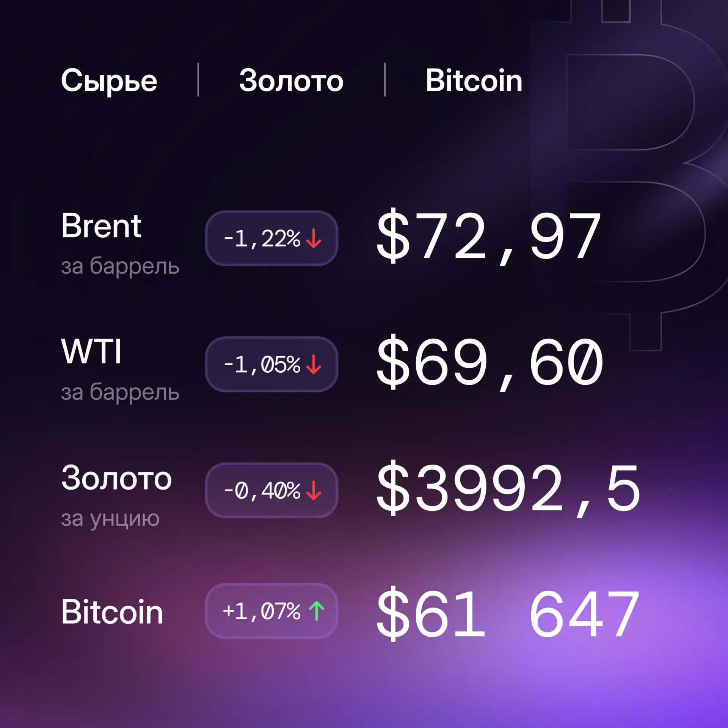Click the -0,40% change badge
The height and width of the screenshot is (728, 728).
tap(271, 490)
